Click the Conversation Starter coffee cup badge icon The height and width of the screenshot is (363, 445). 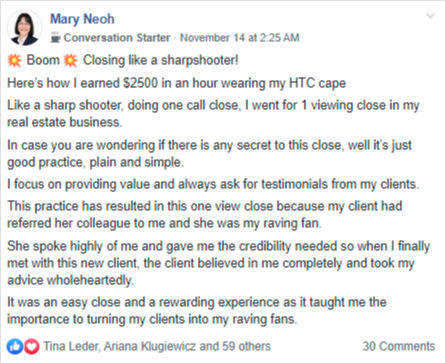click(55, 37)
